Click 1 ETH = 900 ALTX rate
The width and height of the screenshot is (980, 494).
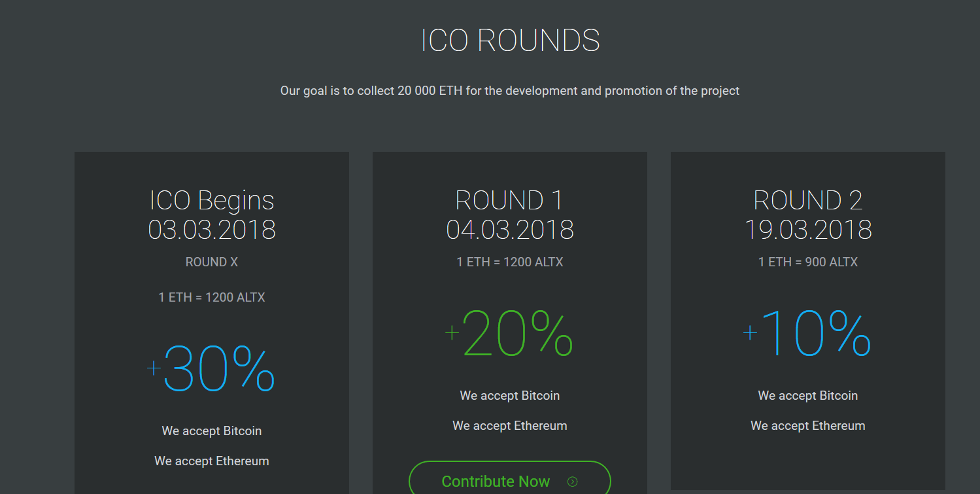pyautogui.click(x=808, y=262)
